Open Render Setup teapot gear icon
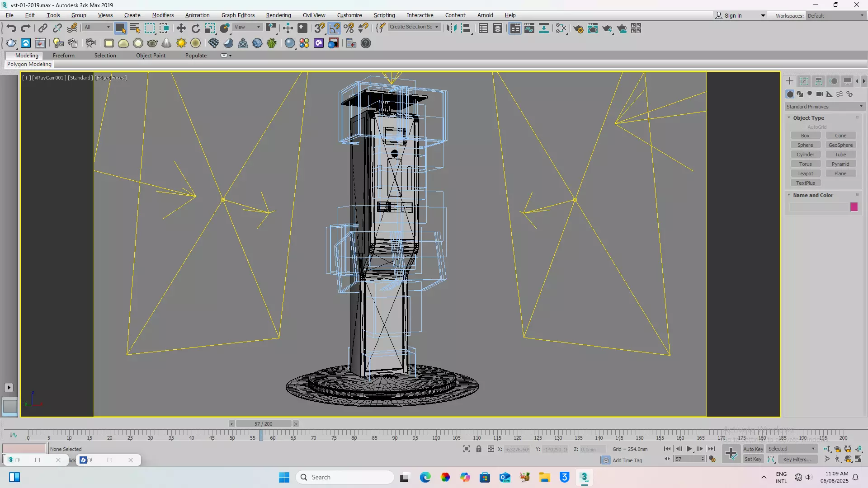This screenshot has width=868, height=488. tap(578, 28)
